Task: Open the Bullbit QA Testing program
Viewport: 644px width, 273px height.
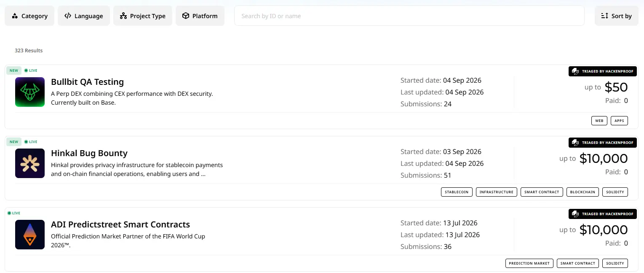Action: (87, 82)
